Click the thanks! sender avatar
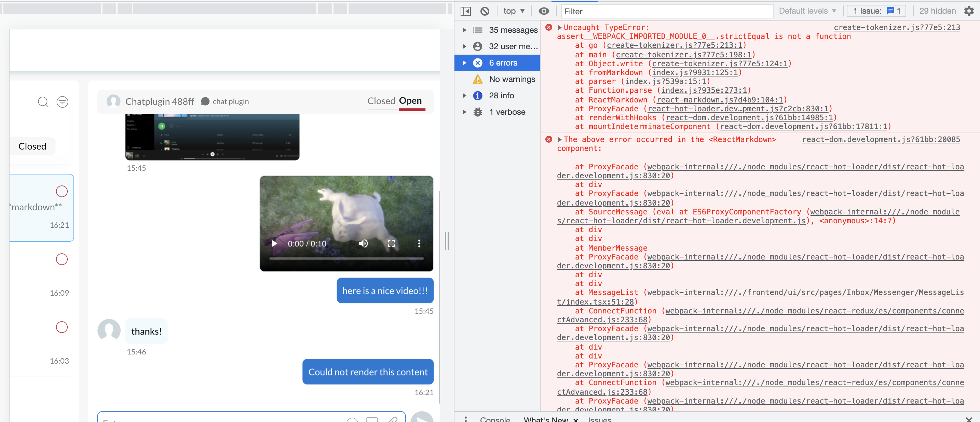 coord(109,330)
